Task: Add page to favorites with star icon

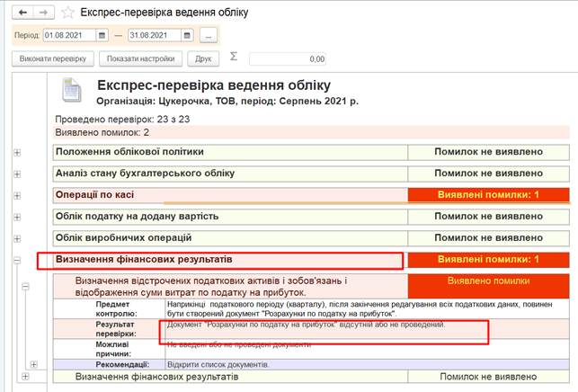Action: (x=67, y=13)
